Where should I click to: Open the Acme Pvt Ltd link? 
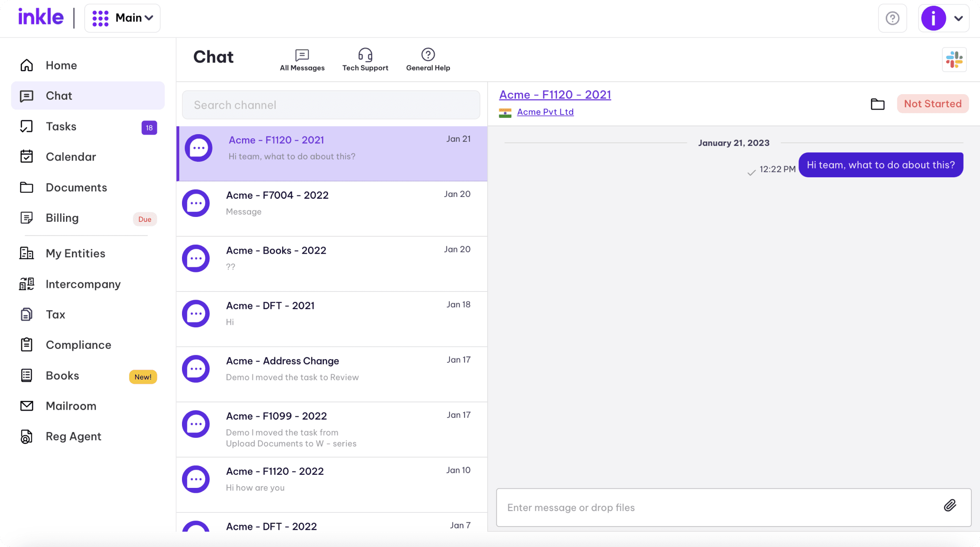pos(545,112)
